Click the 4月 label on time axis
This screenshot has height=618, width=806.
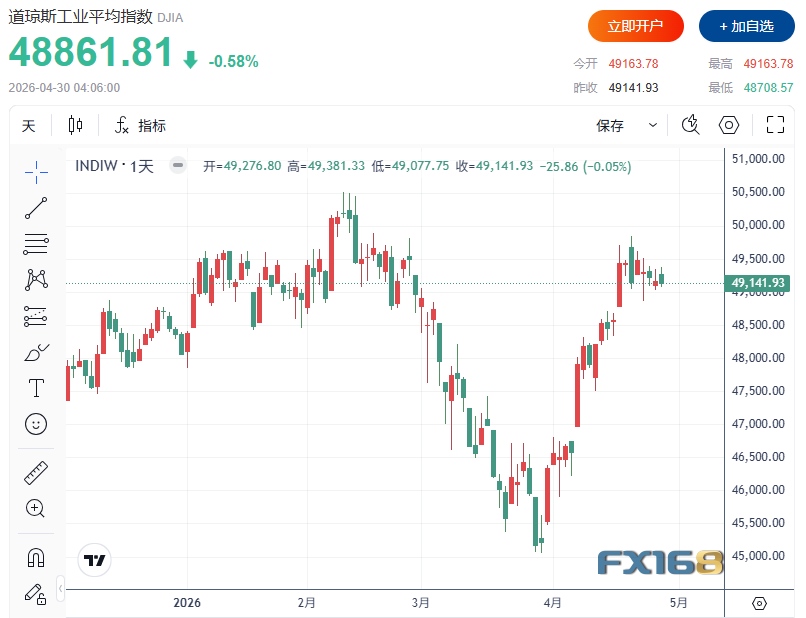coord(553,603)
